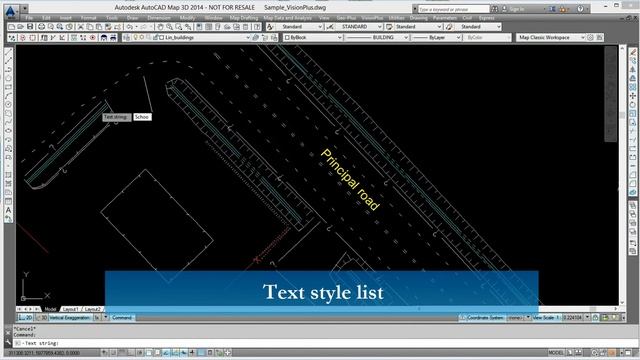This screenshot has width=640, height=360.
Task: Select the Line tool in Draw toolbar
Action: 8,52
